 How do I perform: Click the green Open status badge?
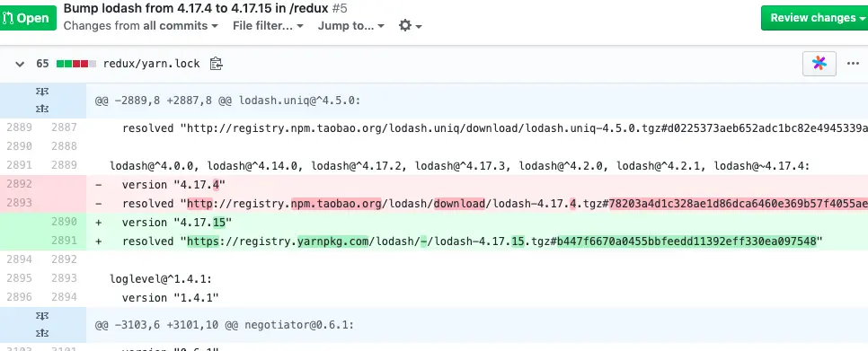click(27, 18)
